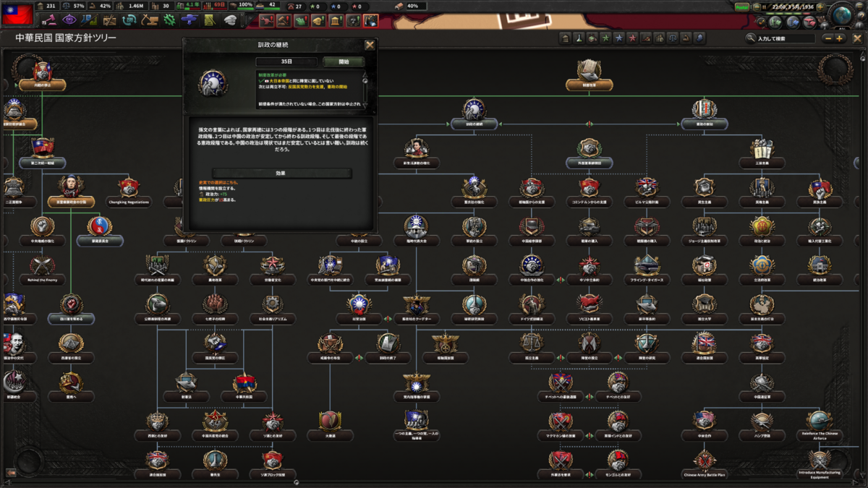Screen dimensions: 868x488
Task: Click the 効果 header in popup
Action: pos(281,174)
